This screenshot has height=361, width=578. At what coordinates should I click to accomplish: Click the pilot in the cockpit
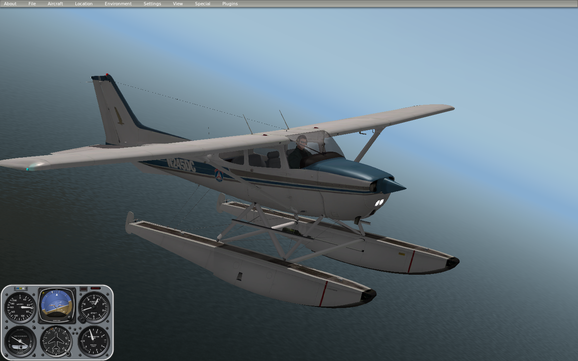coord(299,152)
